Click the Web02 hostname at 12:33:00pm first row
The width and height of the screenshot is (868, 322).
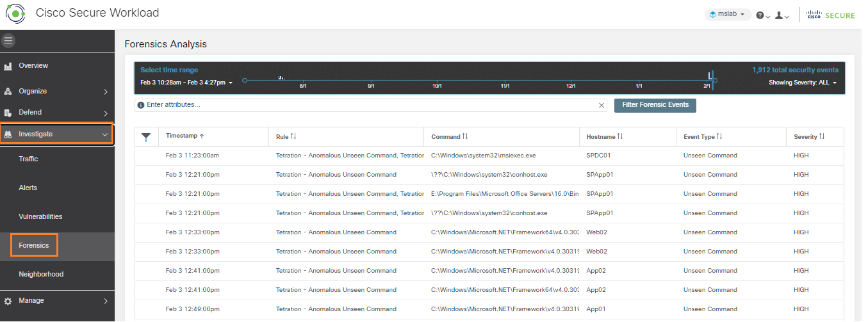(596, 232)
